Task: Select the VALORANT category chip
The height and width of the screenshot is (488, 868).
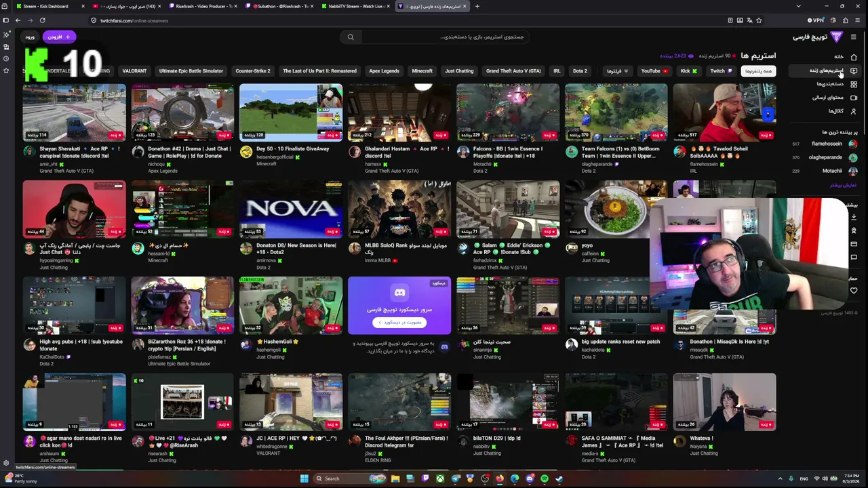Action: [134, 71]
